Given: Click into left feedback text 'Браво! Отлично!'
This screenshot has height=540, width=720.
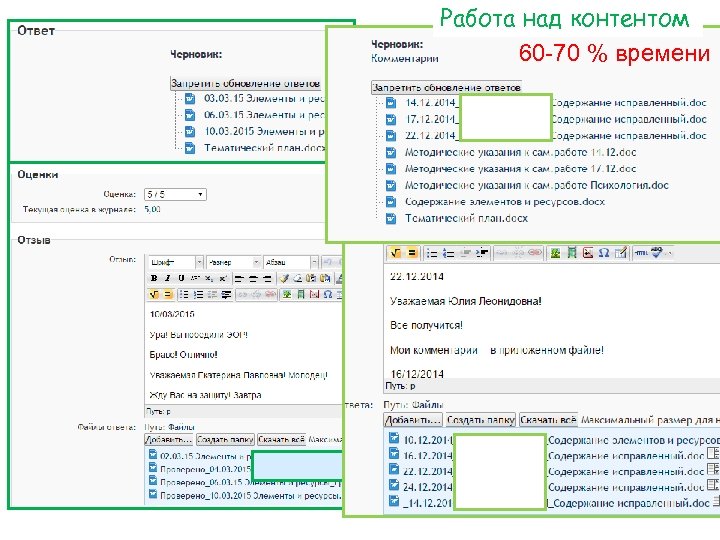Looking at the screenshot, I should coord(183,354).
